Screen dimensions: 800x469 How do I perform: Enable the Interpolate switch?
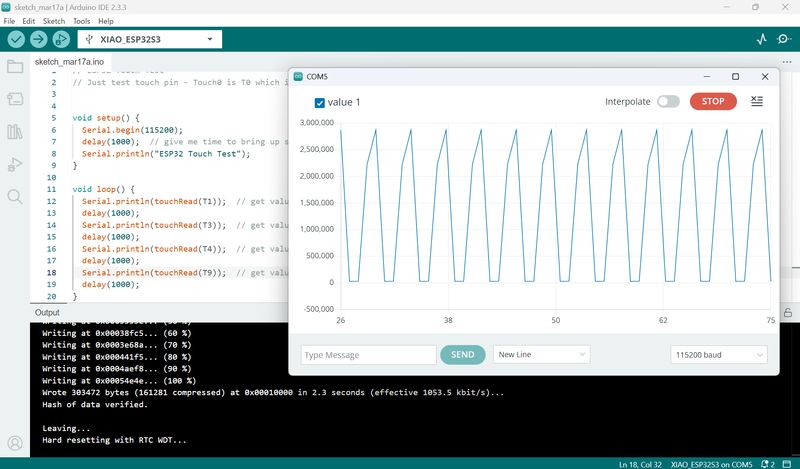point(668,102)
